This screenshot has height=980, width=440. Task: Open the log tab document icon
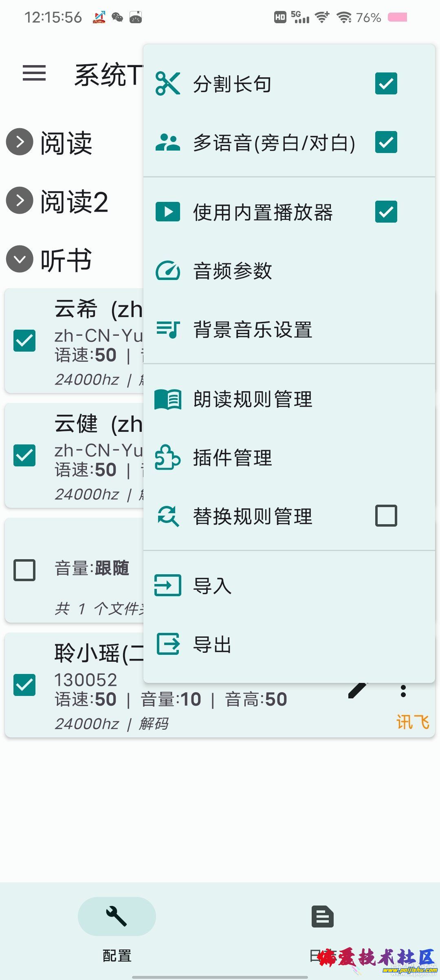pos(322,917)
